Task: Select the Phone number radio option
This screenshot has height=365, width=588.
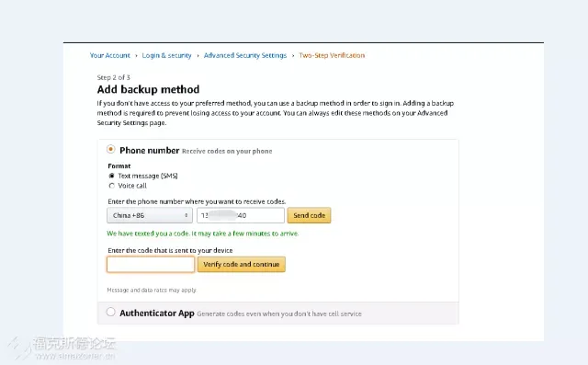Action: click(110, 149)
